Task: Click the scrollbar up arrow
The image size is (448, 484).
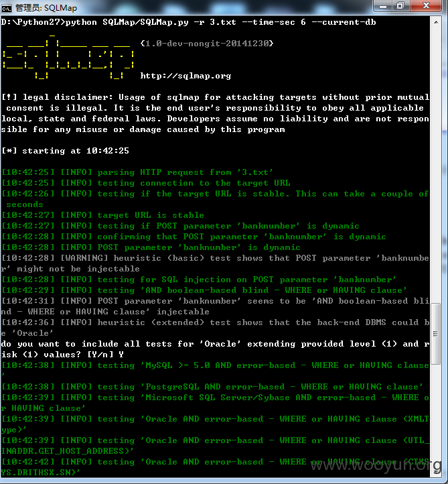Action: [436, 22]
